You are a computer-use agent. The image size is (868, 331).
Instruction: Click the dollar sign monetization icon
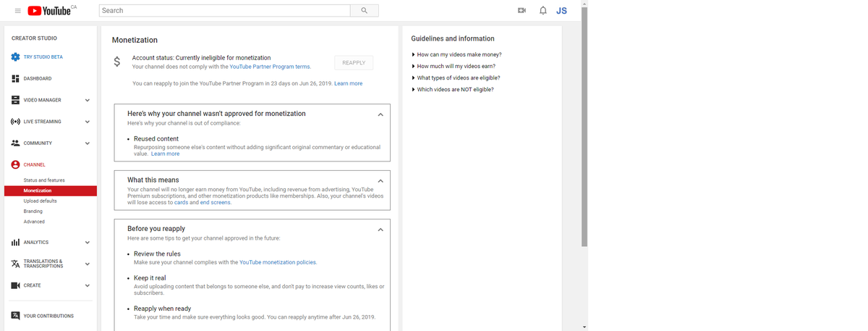pyautogui.click(x=117, y=62)
